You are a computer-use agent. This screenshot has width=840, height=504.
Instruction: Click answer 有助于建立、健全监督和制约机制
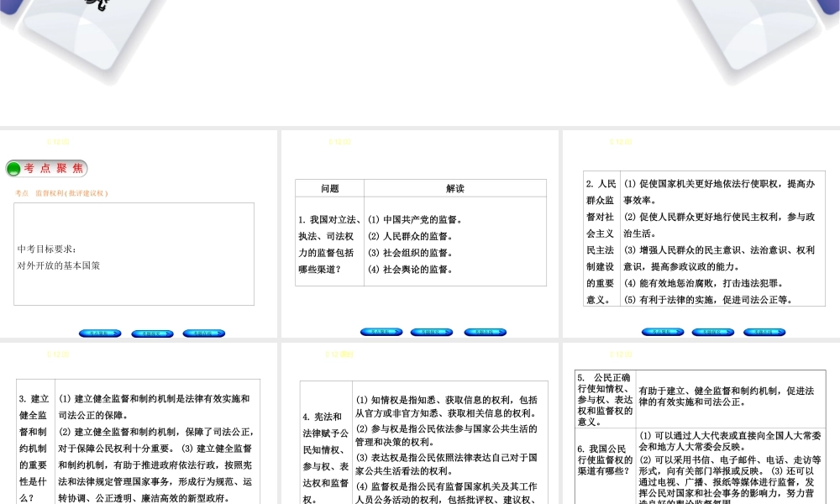(x=727, y=396)
